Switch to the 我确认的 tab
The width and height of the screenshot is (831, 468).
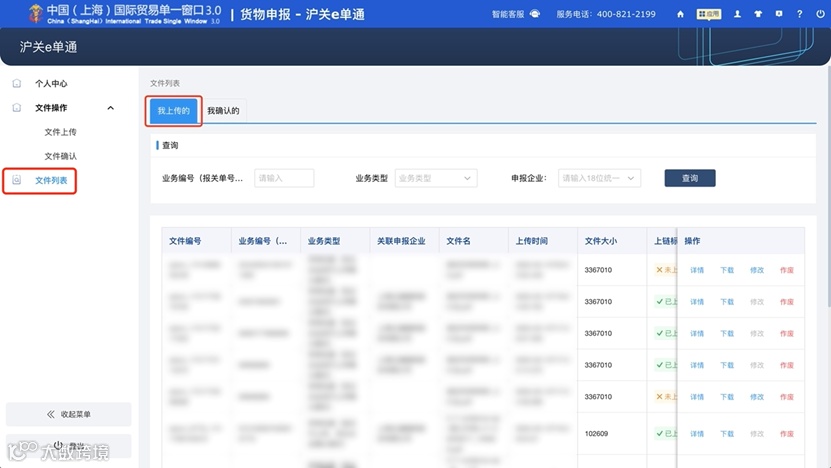(223, 111)
